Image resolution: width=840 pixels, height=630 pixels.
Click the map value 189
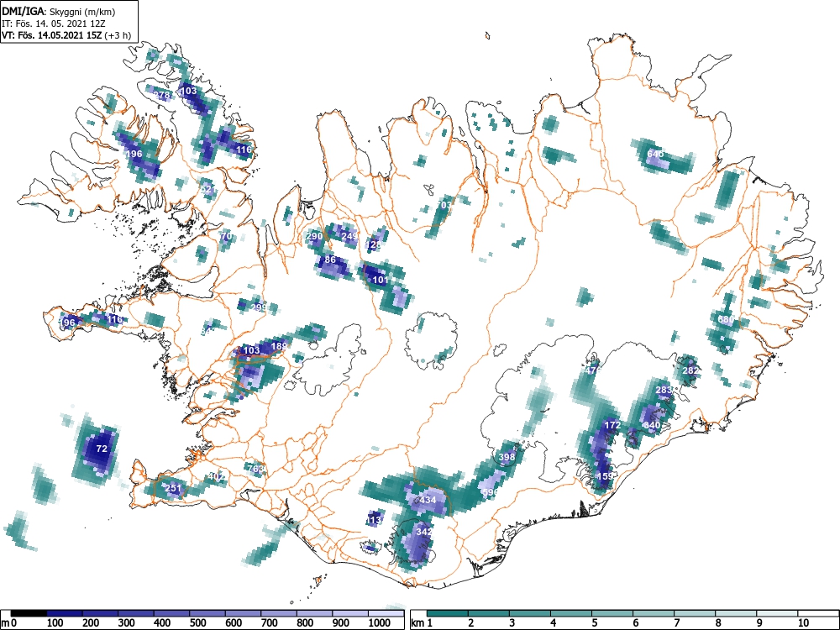point(279,346)
